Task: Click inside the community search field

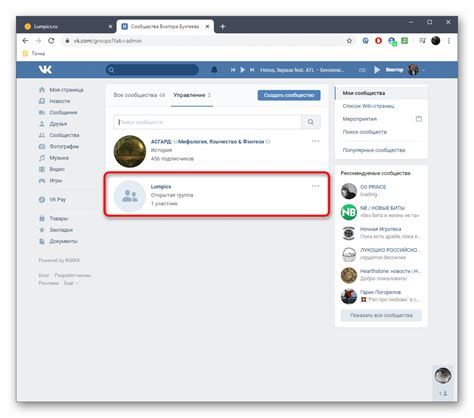Action: tap(207, 122)
